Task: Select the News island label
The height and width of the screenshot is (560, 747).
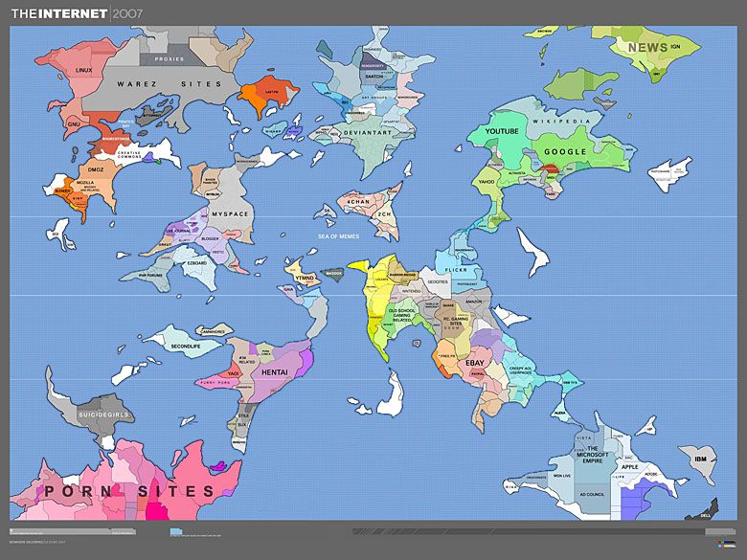Action: click(x=647, y=47)
